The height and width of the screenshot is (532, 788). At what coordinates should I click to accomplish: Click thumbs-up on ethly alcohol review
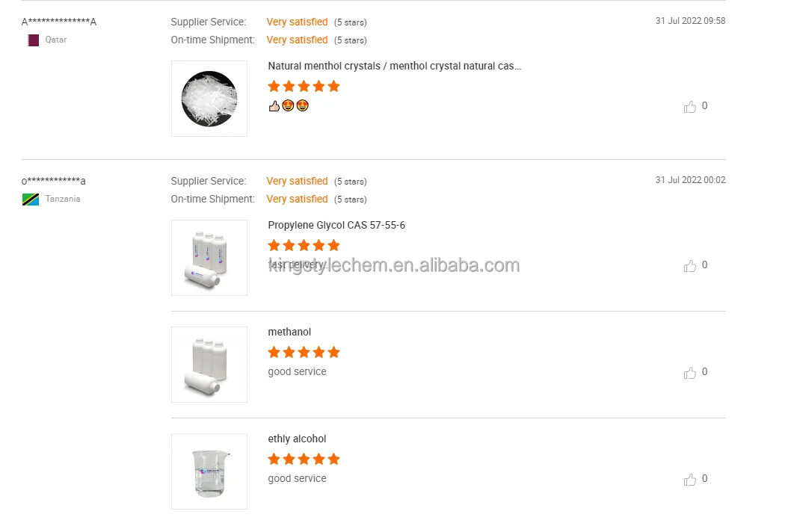click(690, 480)
